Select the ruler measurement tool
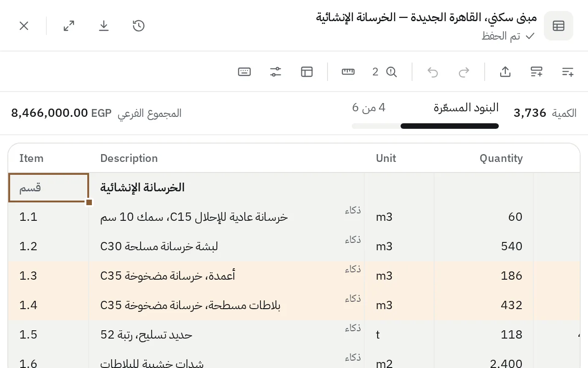Viewport: 588px width, 368px height. pyautogui.click(x=348, y=72)
